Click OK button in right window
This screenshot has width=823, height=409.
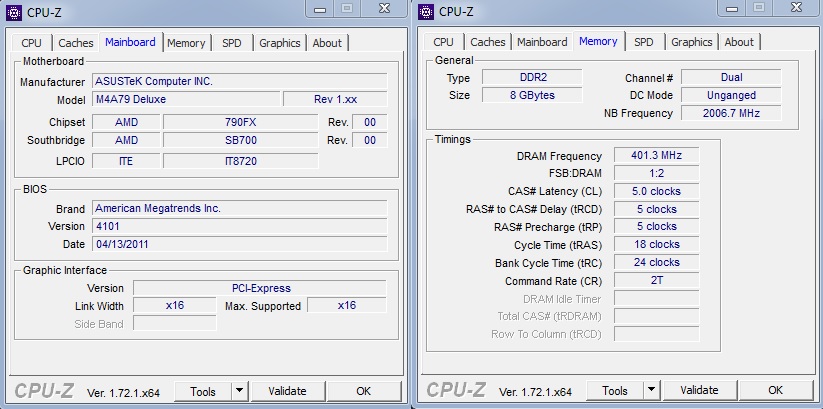776,391
